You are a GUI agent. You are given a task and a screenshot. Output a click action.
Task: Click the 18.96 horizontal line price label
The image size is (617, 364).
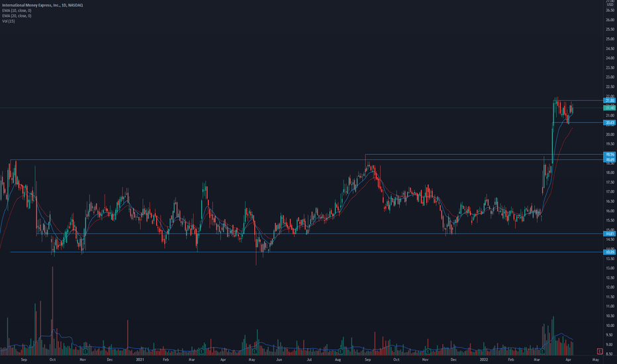point(610,155)
